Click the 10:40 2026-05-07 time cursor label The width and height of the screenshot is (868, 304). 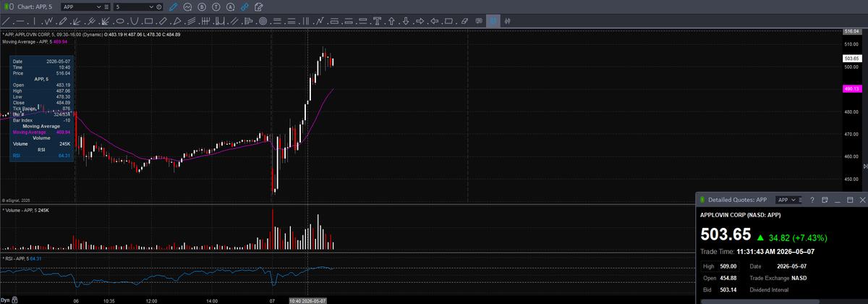coord(308,300)
